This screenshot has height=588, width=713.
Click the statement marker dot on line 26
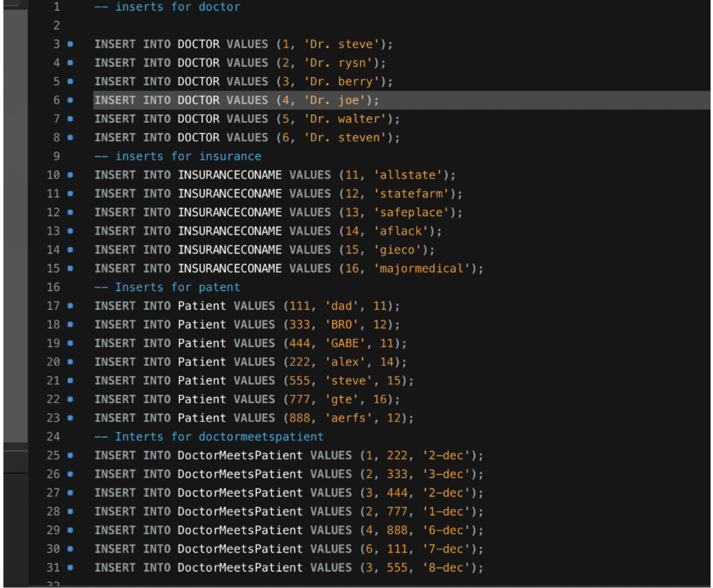click(x=70, y=474)
